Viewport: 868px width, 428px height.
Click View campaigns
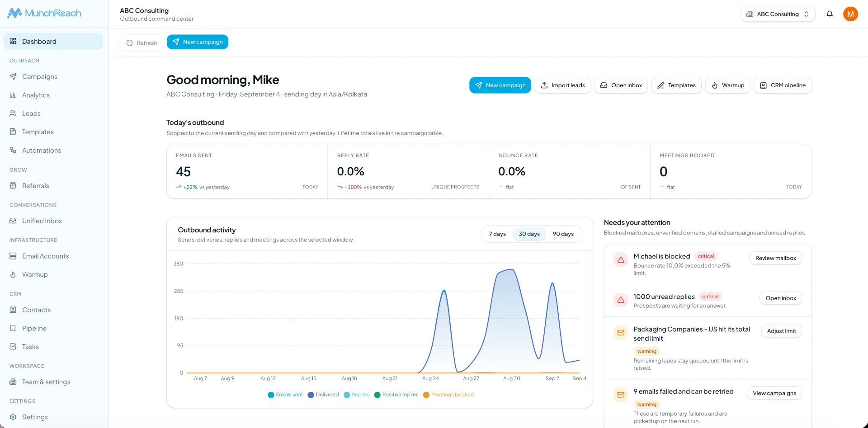[774, 394]
